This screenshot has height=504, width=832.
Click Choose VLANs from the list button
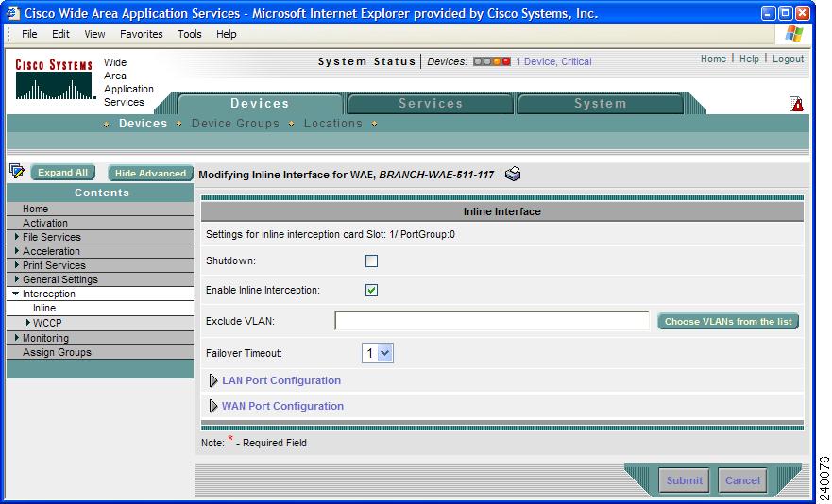coord(728,322)
